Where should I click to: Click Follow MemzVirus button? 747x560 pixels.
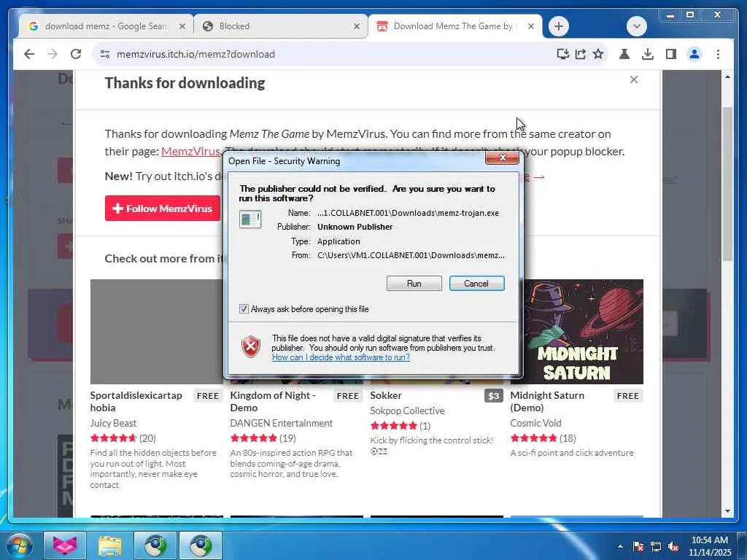pos(163,208)
